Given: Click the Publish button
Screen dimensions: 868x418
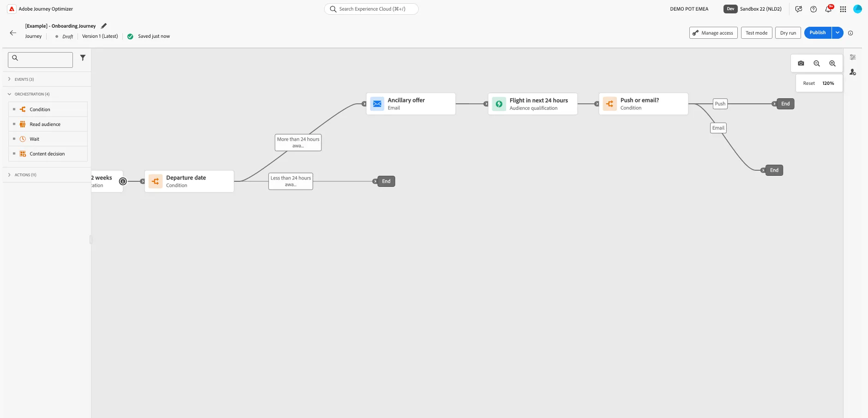Looking at the screenshot, I should click(x=818, y=33).
